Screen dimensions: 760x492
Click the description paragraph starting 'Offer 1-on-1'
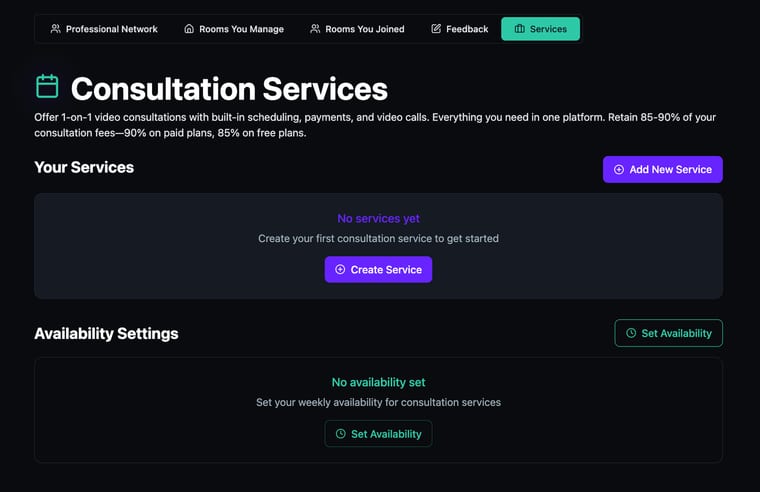[375, 125]
